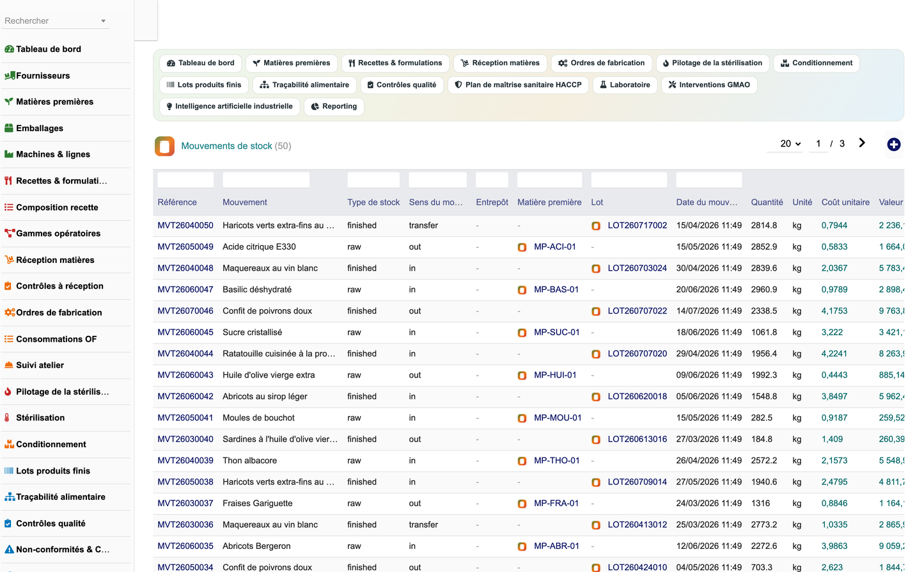Click the Ordres de fabrication gears sidebar icon
The width and height of the screenshot is (924, 572).
(x=10, y=312)
